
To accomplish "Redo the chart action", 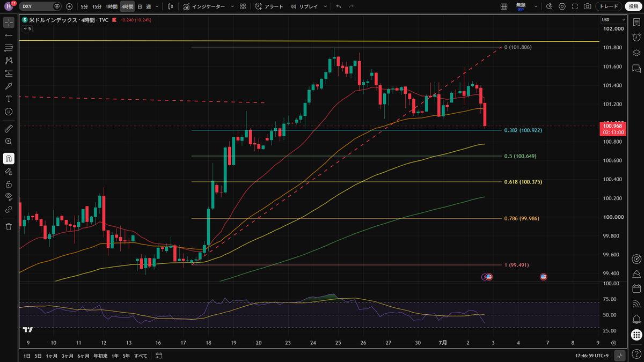I will click(352, 6).
